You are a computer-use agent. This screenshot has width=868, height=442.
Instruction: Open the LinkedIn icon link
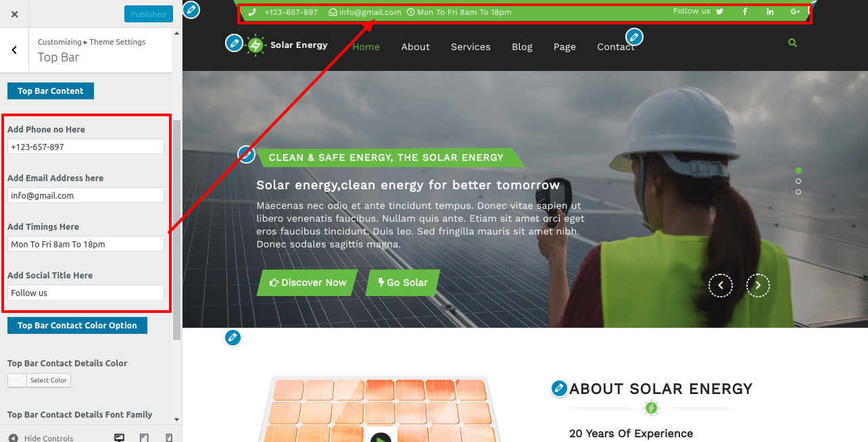(770, 11)
